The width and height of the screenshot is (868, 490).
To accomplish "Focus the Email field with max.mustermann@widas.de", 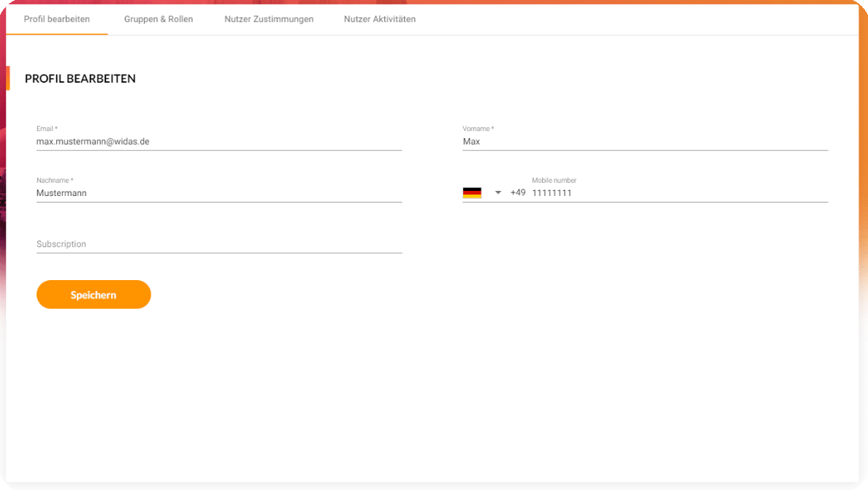I will point(219,142).
